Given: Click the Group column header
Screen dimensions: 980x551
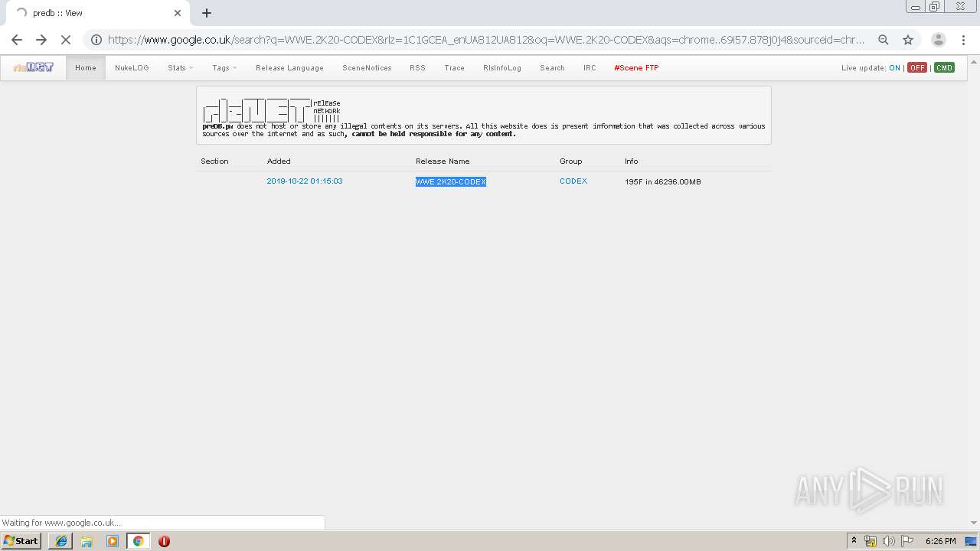Looking at the screenshot, I should pyautogui.click(x=571, y=161).
